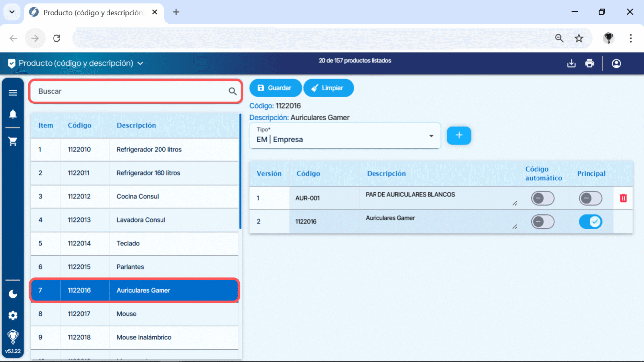Open the user account icon
The image size is (644, 362).
(x=616, y=63)
